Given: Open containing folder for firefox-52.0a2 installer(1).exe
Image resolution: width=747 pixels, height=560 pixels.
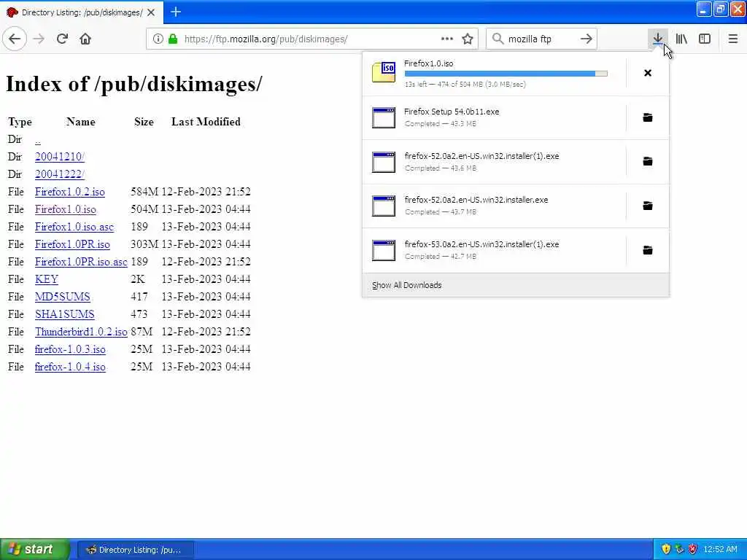Looking at the screenshot, I should [648, 161].
